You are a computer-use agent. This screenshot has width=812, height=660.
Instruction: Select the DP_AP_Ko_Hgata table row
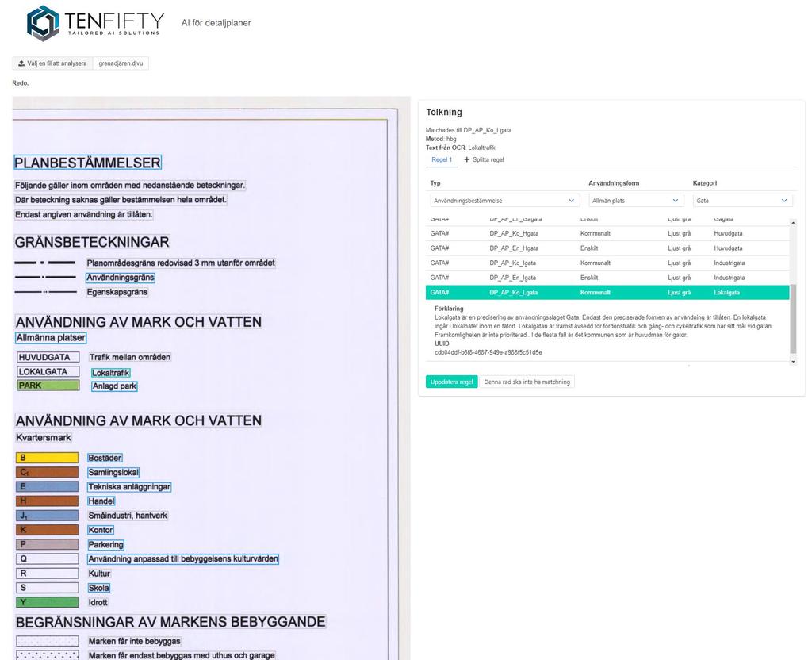click(x=607, y=234)
